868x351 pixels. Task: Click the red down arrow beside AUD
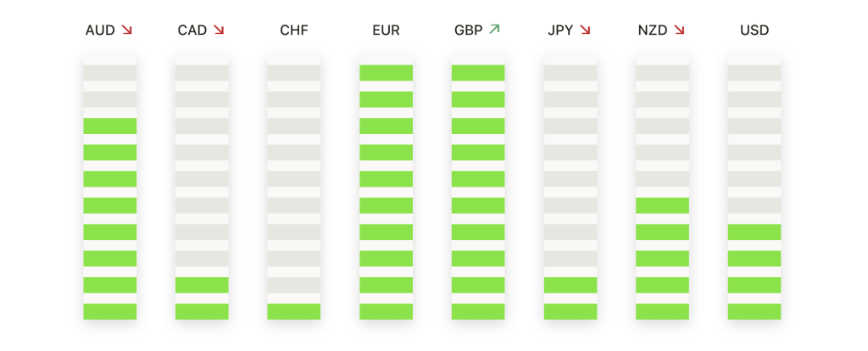[x=127, y=30]
